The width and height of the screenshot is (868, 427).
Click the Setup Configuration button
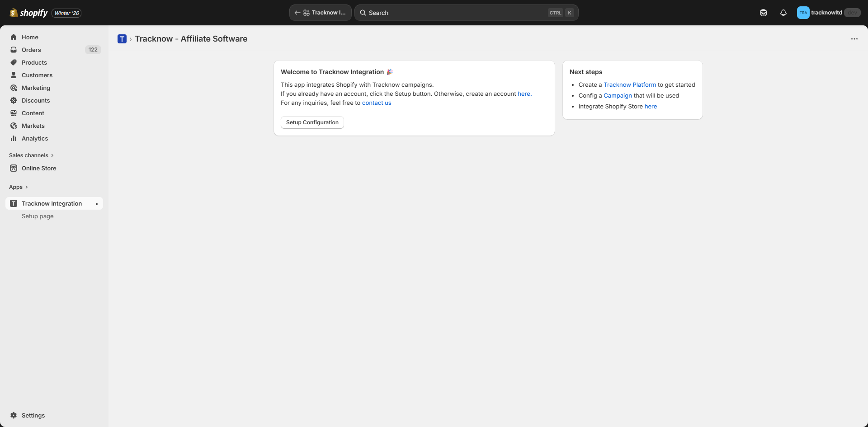312,122
